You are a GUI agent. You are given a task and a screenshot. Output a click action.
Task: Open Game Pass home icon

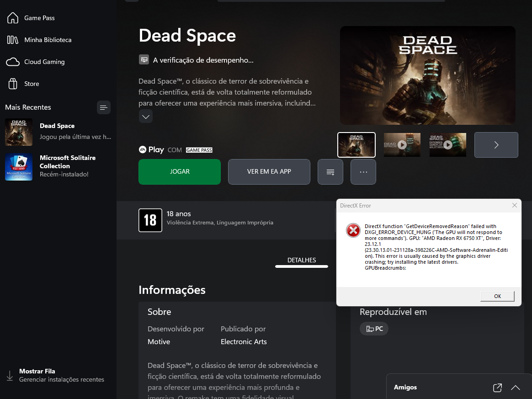pyautogui.click(x=12, y=18)
